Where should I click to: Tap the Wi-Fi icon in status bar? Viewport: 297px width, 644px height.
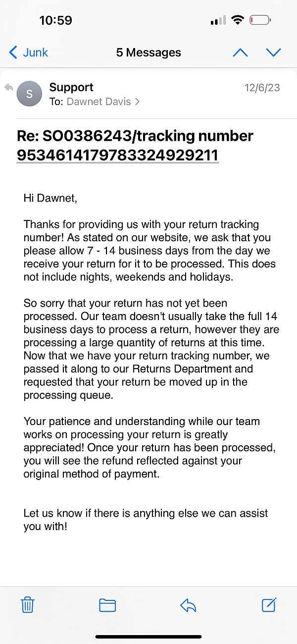(238, 20)
